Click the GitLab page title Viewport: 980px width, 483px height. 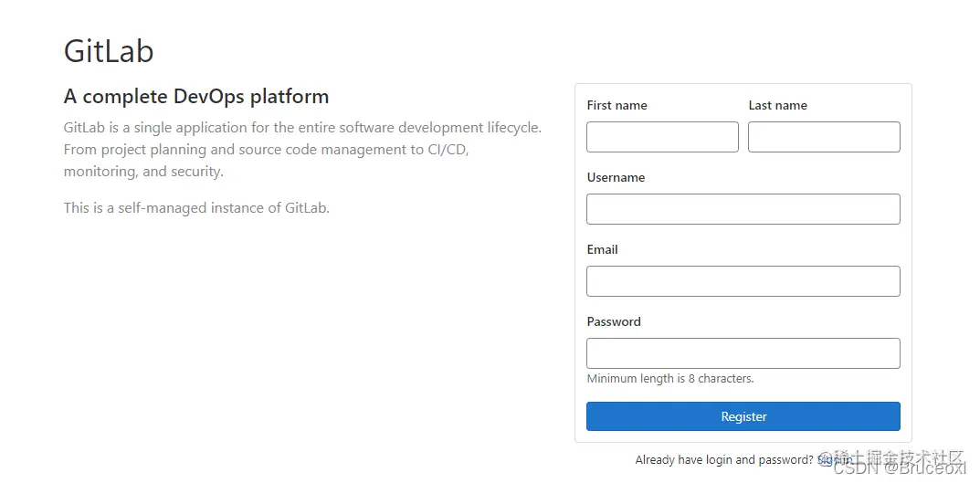pos(109,50)
